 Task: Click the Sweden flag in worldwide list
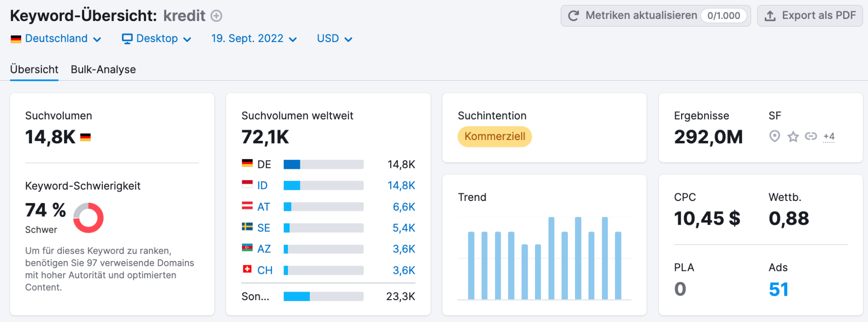click(247, 227)
